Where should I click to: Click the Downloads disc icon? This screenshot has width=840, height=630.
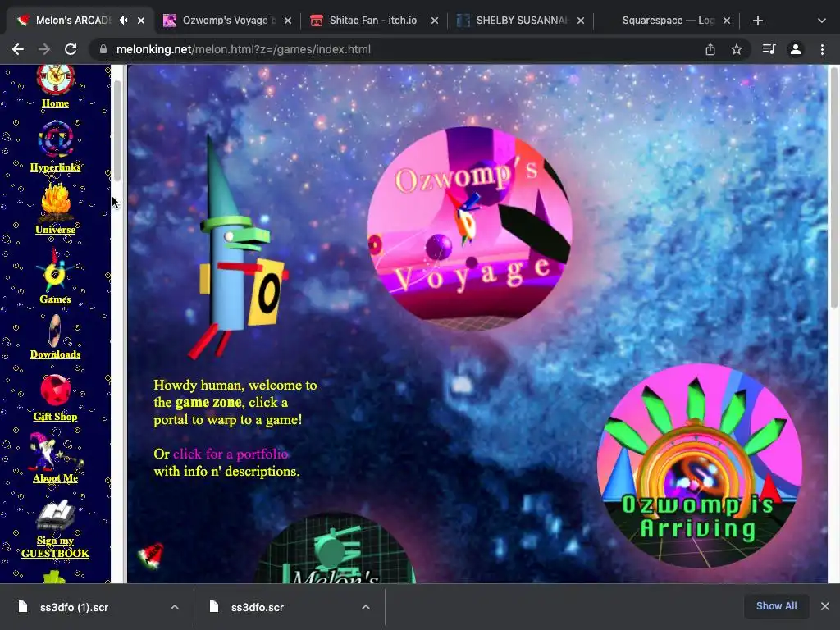(x=55, y=331)
